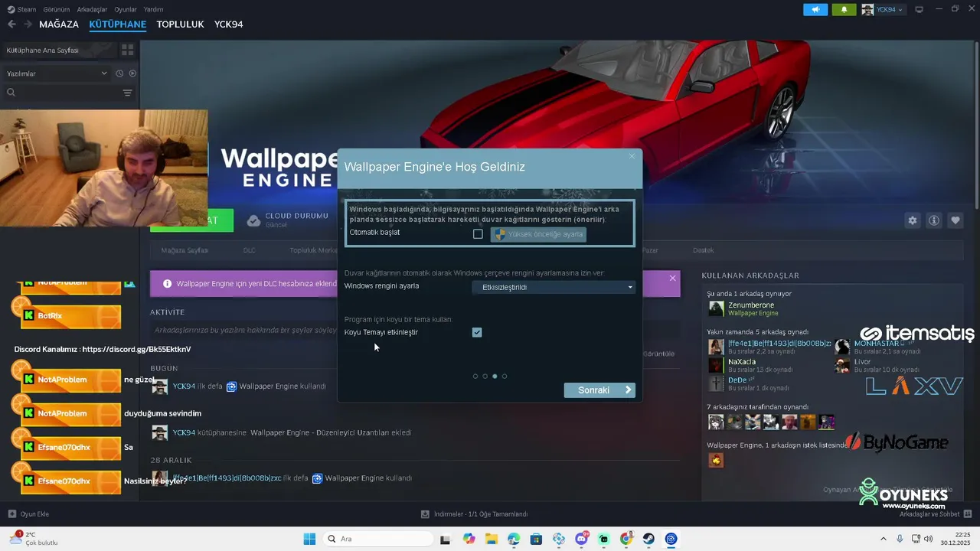Jump to first wizard page dot
980x551 pixels.
point(475,377)
